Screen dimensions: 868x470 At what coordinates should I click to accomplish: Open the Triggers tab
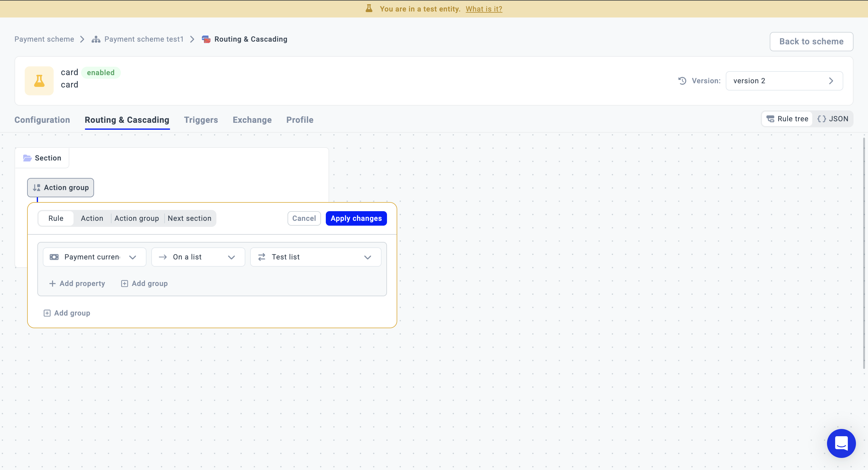(201, 120)
